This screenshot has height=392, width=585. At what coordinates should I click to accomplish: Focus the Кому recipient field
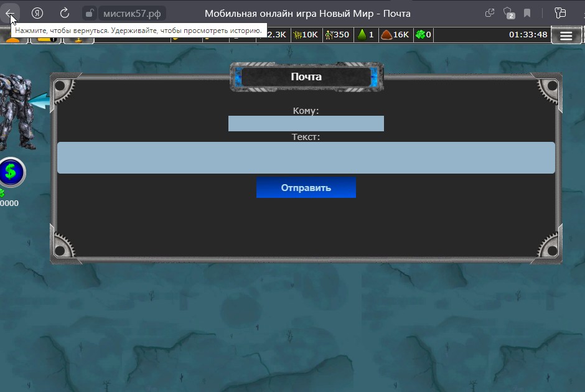(x=306, y=123)
